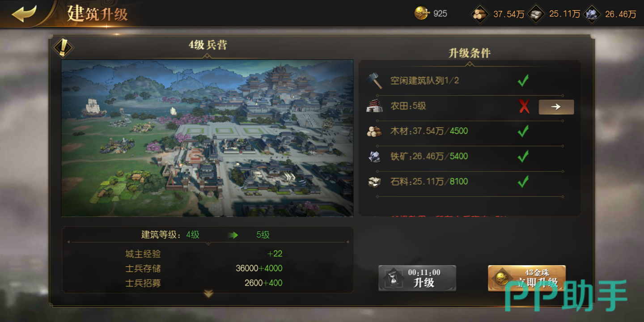This screenshot has width=644, height=322.
Task: Click the 升级 timed upgrade button
Action: point(417,278)
